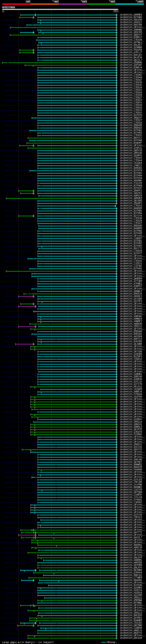The width and height of the screenshot is (146, 644).
Task: Click the query end position 353
Action: point(115,11)
